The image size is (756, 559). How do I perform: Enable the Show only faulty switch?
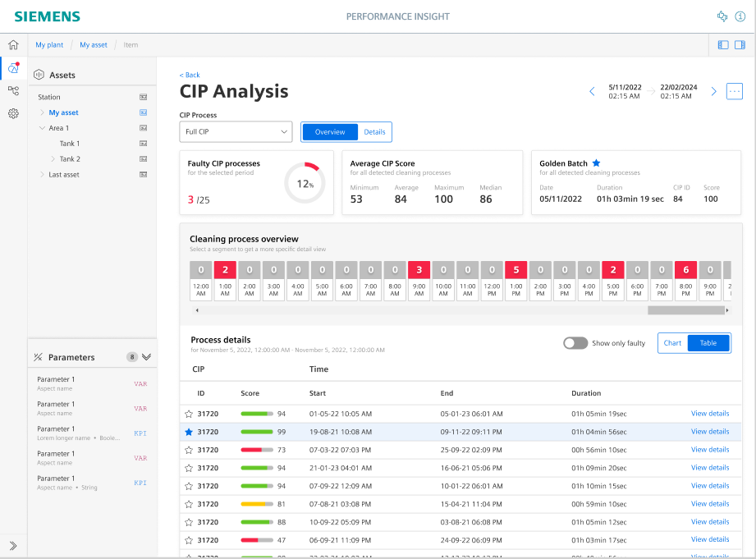coord(575,343)
